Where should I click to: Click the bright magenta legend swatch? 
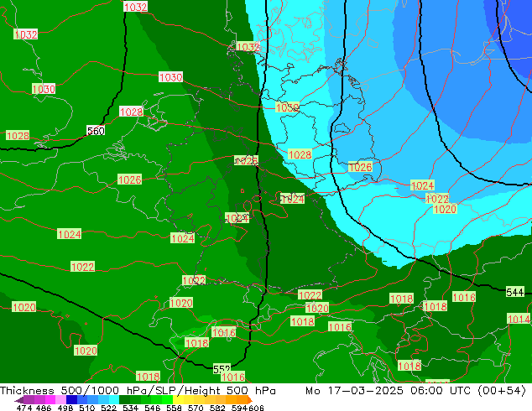tap(50, 399)
